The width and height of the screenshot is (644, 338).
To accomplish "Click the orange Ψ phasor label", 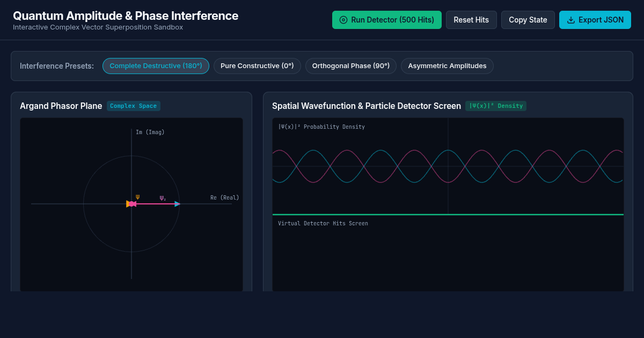I will coord(137,197).
